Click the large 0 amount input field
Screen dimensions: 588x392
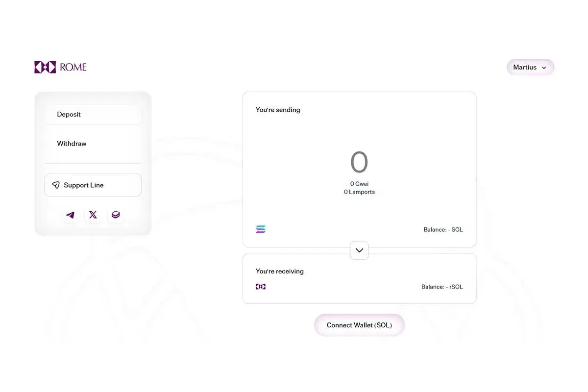click(x=359, y=163)
